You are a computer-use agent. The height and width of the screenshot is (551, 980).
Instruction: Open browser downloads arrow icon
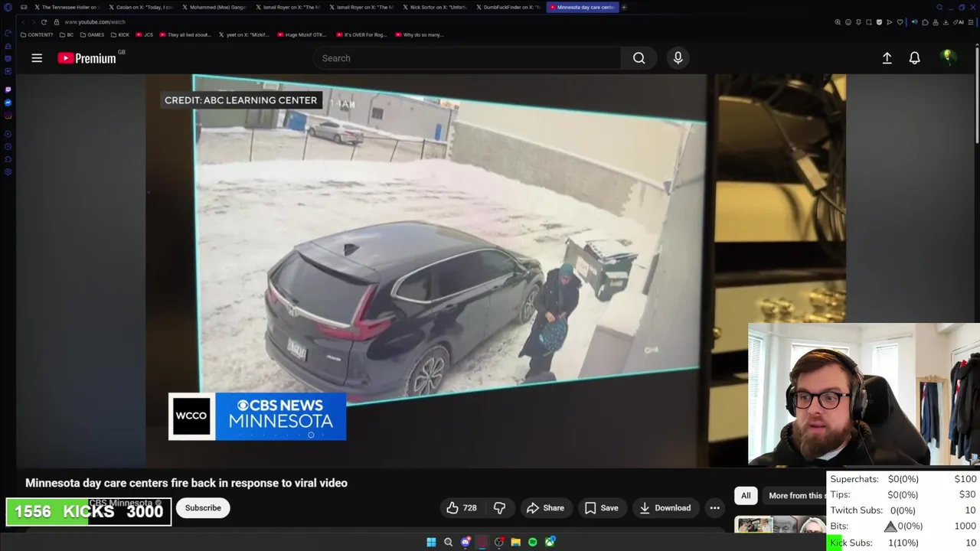946,22
